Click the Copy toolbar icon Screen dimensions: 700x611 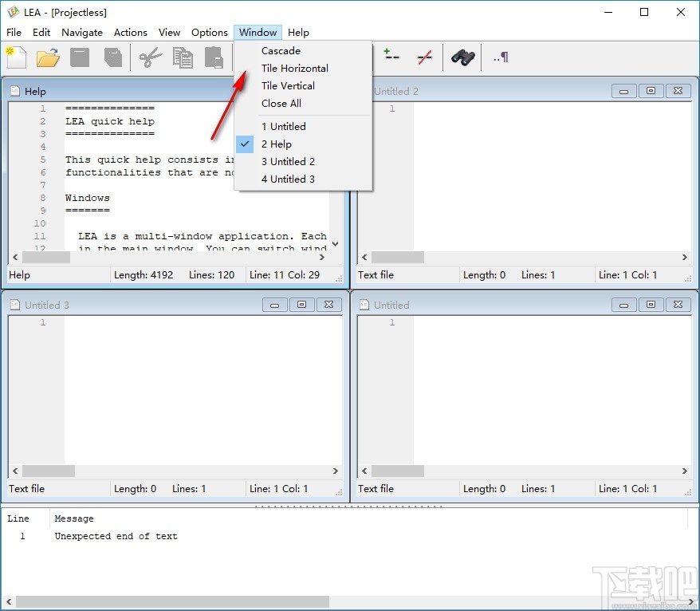183,57
